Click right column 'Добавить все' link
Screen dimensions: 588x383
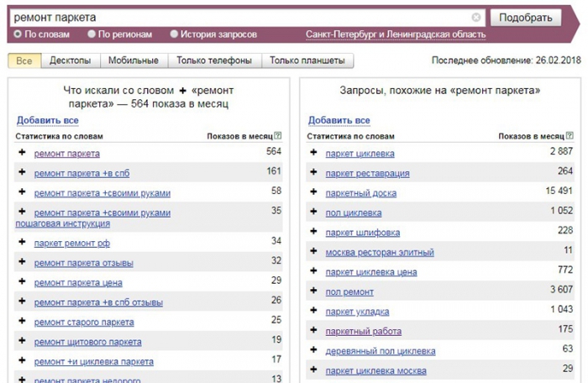tap(339, 120)
